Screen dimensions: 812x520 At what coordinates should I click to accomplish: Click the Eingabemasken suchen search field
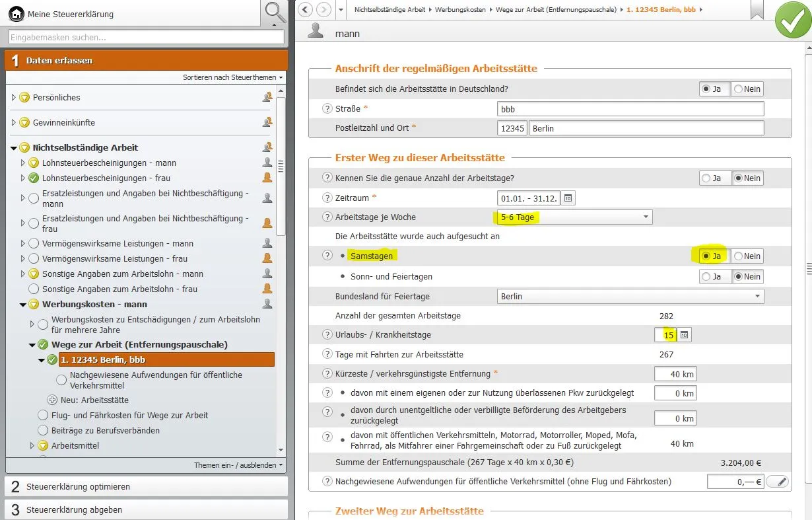point(146,38)
